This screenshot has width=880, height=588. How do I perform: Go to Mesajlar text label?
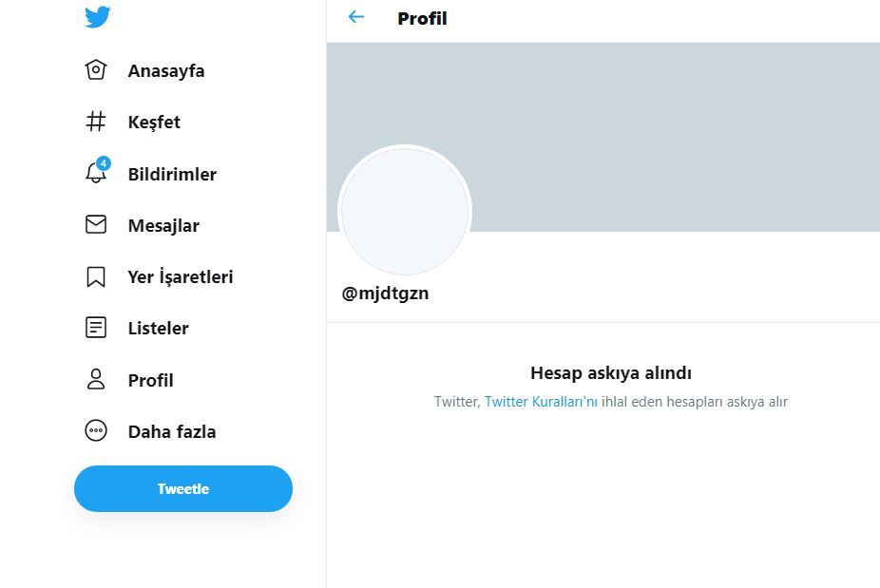point(163,225)
